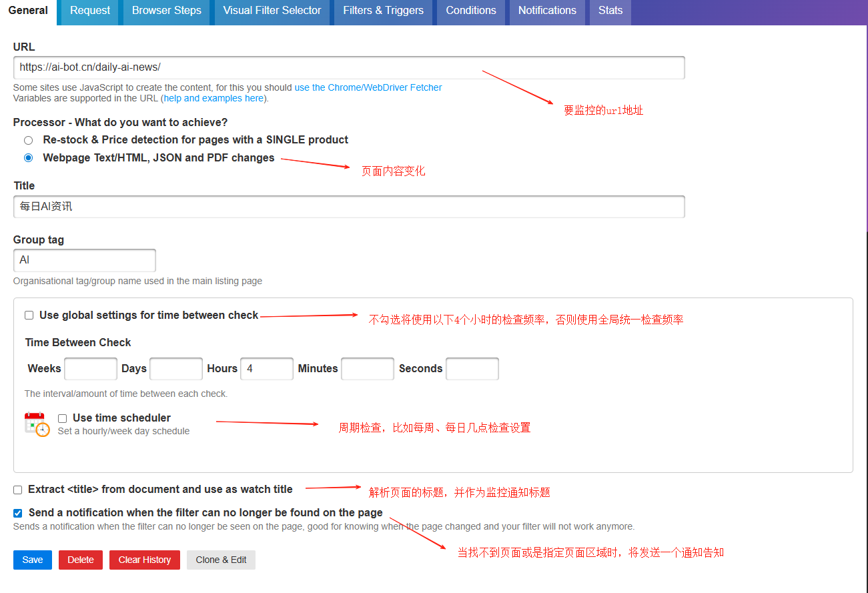Click the calendar clock scheduler icon
This screenshot has height=593, width=868.
point(37,424)
